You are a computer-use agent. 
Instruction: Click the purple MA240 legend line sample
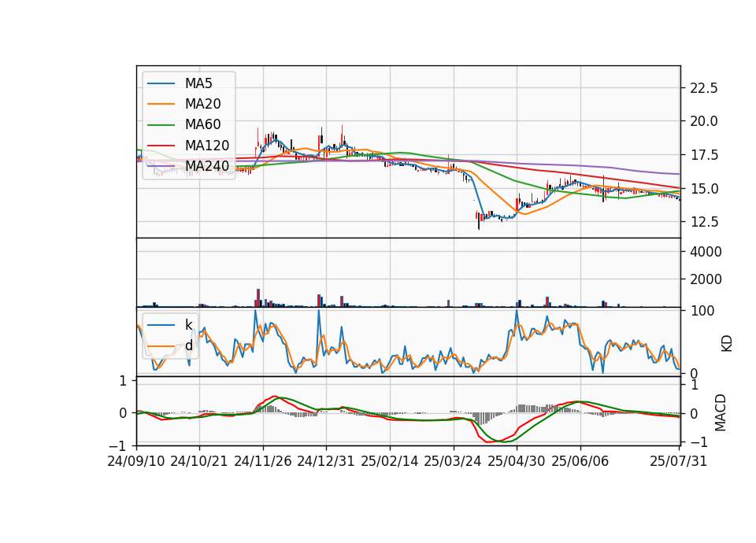pos(161,166)
